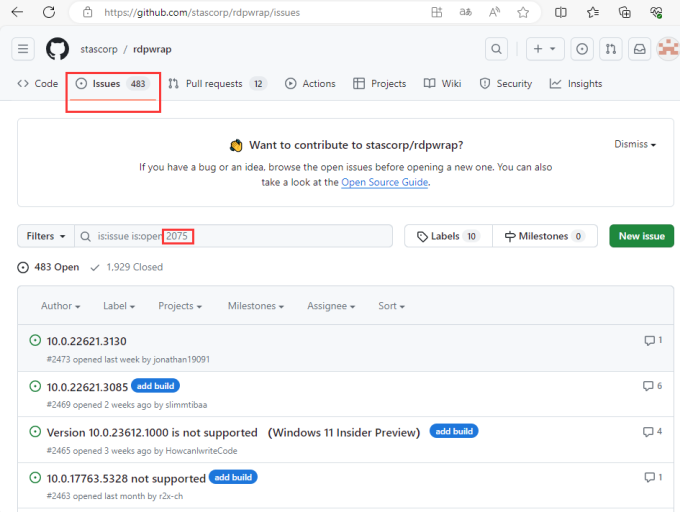Open comments icon for issue 10.0.22621.3085
The height and width of the screenshot is (512, 680).
[652, 386]
